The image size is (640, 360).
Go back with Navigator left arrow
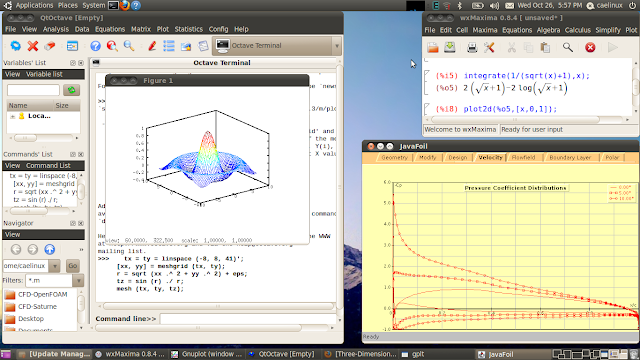[x=16, y=249]
